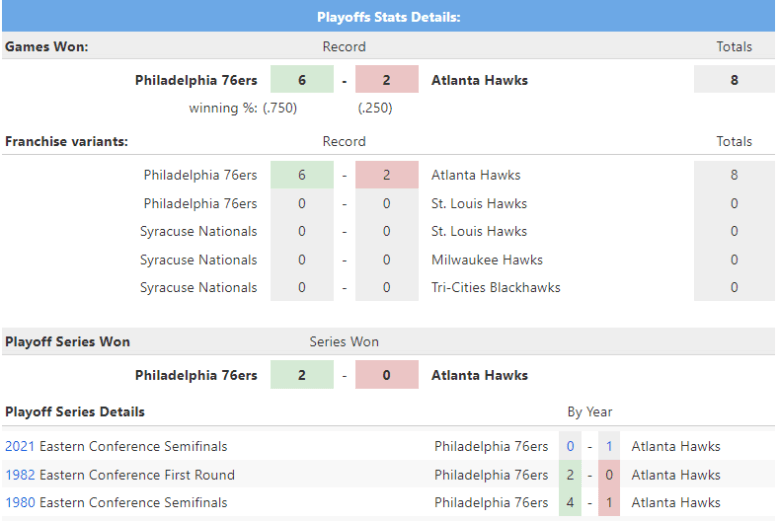Click the green 6 games won box
This screenshot has height=521, width=778.
301,80
